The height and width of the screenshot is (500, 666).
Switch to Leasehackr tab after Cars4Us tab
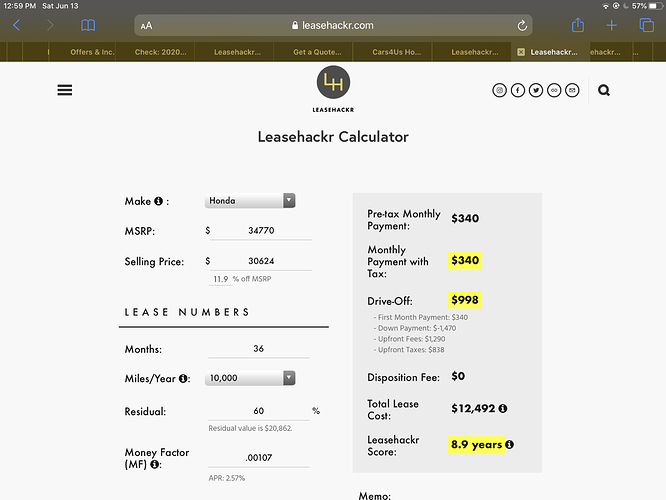click(x=475, y=52)
